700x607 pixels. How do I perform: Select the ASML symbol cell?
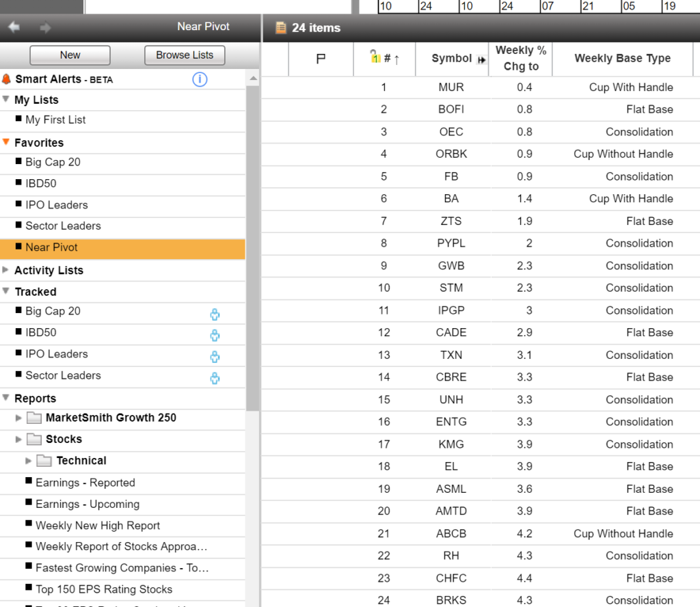coord(451,489)
